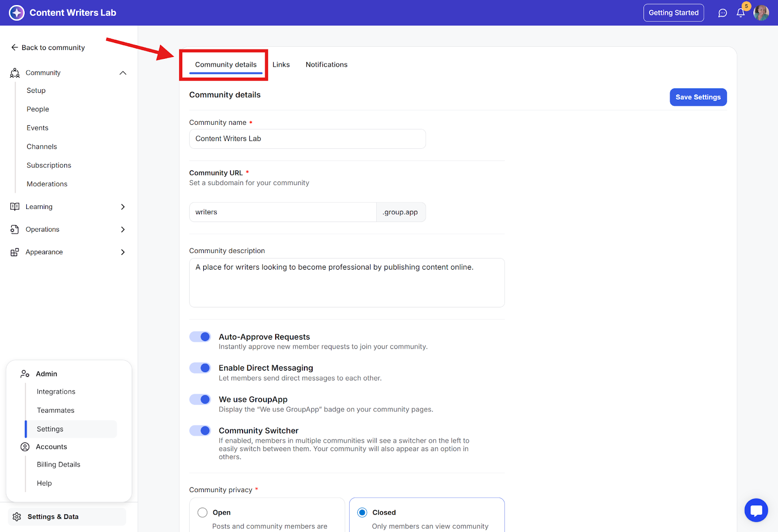Open People in the sidebar
Image resolution: width=778 pixels, height=532 pixels.
click(x=38, y=109)
